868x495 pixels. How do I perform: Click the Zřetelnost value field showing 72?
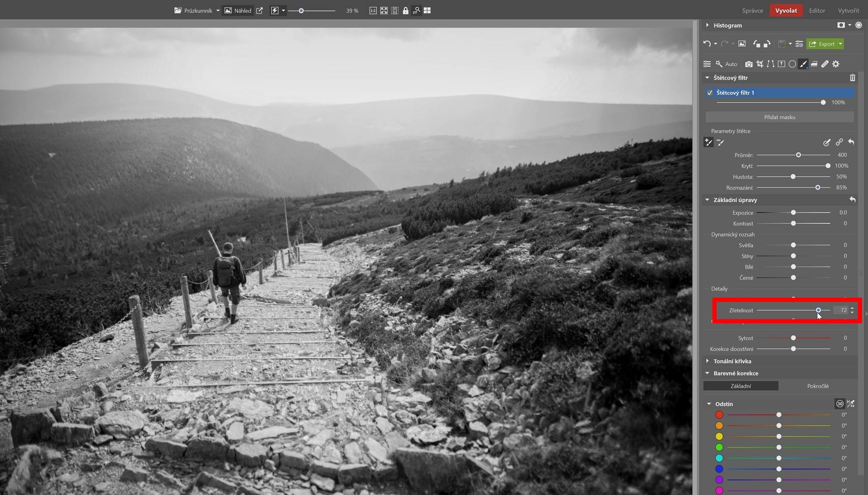(841, 311)
